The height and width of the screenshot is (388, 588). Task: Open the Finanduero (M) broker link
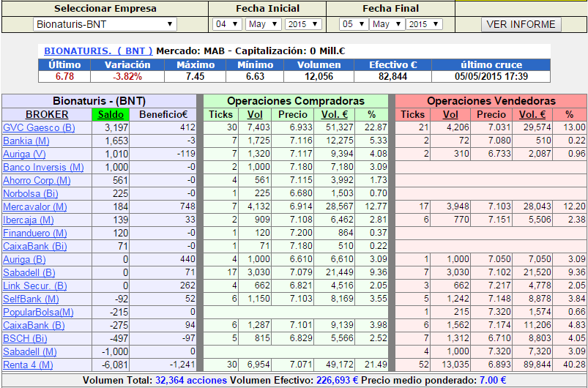(x=35, y=234)
